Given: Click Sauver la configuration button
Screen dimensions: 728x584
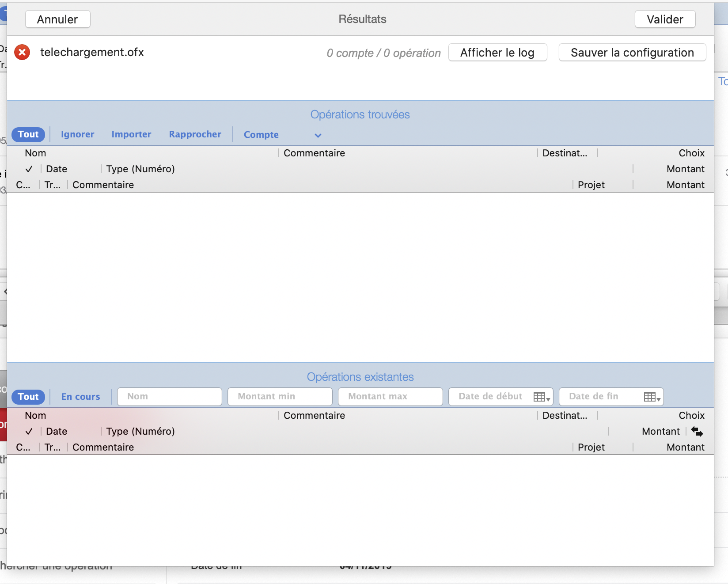Looking at the screenshot, I should pos(632,53).
